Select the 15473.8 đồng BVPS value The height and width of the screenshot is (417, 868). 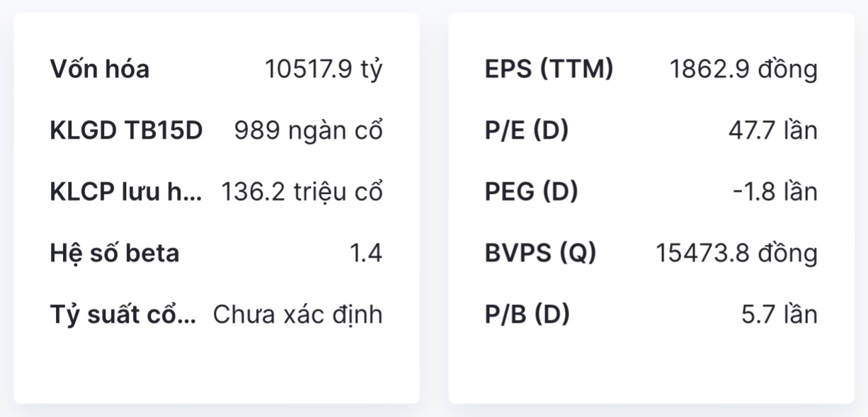(x=736, y=253)
